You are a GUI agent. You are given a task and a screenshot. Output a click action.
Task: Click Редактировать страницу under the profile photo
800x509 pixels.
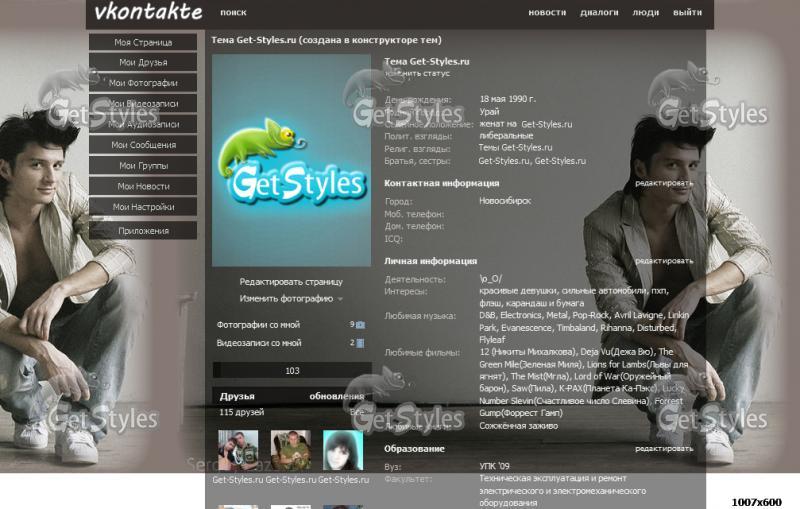coord(291,282)
